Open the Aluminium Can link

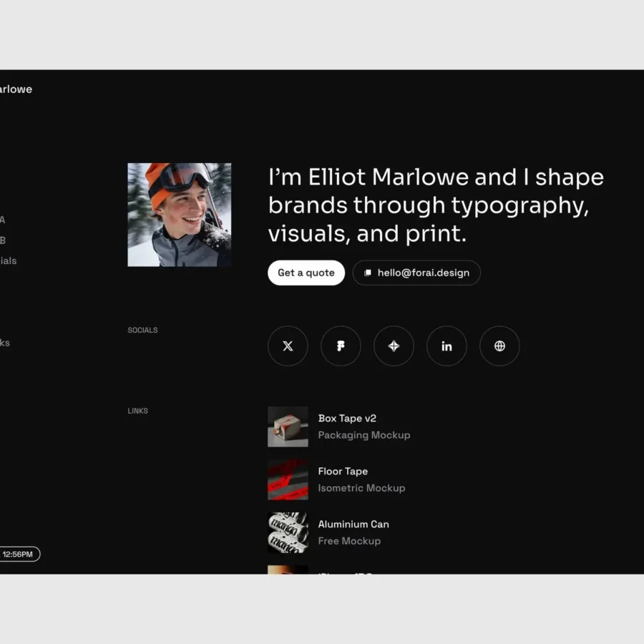pos(328,532)
